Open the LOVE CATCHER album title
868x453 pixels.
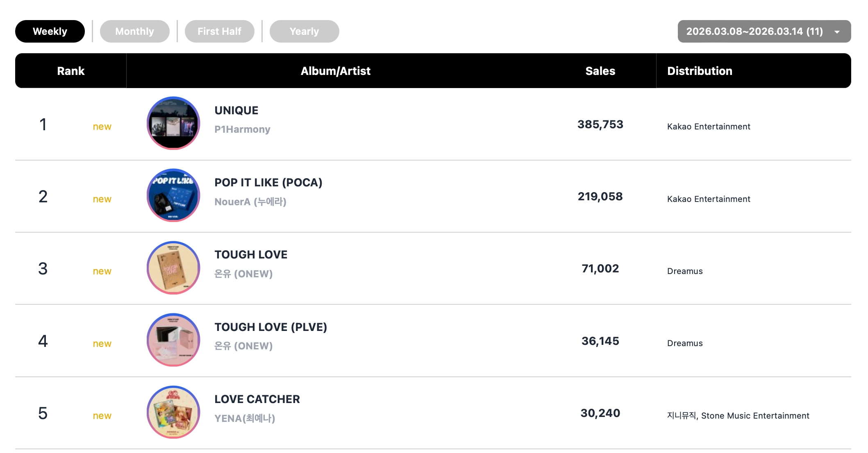[257, 399]
